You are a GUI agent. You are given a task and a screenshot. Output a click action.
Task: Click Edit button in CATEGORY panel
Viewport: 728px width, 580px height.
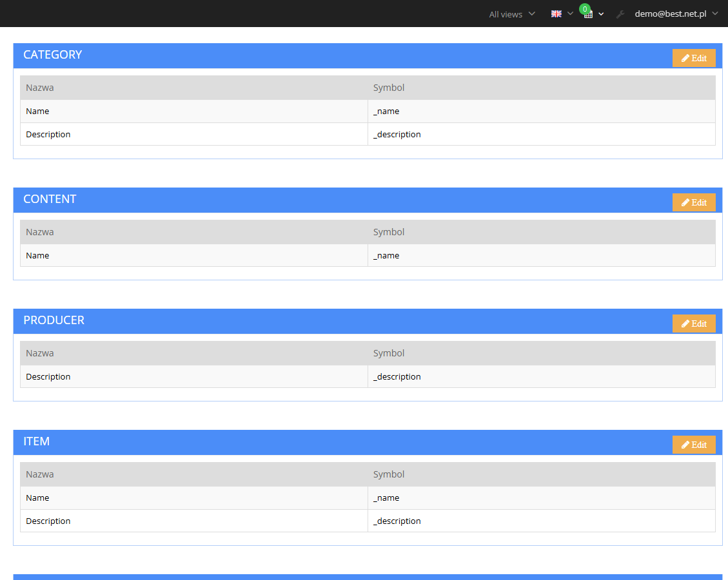pyautogui.click(x=694, y=58)
